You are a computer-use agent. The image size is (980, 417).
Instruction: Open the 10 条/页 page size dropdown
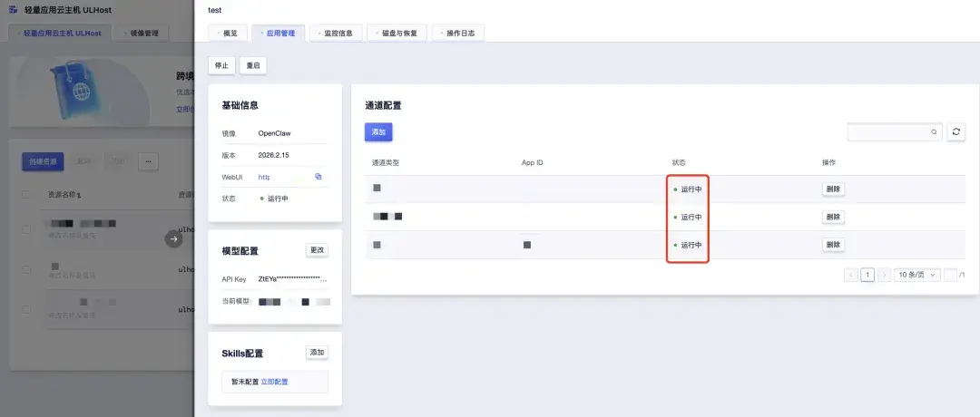(x=916, y=275)
